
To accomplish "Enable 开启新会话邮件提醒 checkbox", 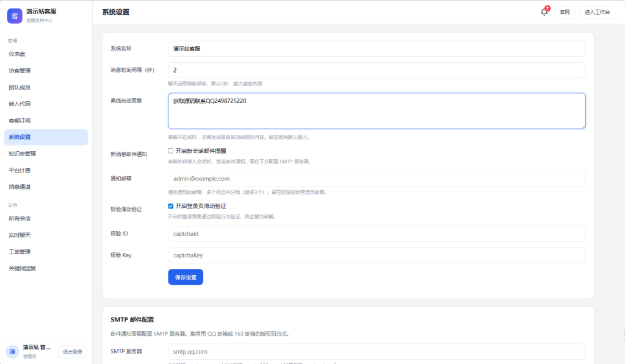I will (x=171, y=151).
